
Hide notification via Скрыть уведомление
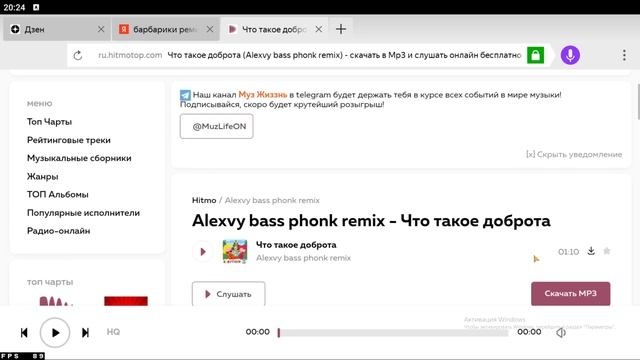[574, 154]
